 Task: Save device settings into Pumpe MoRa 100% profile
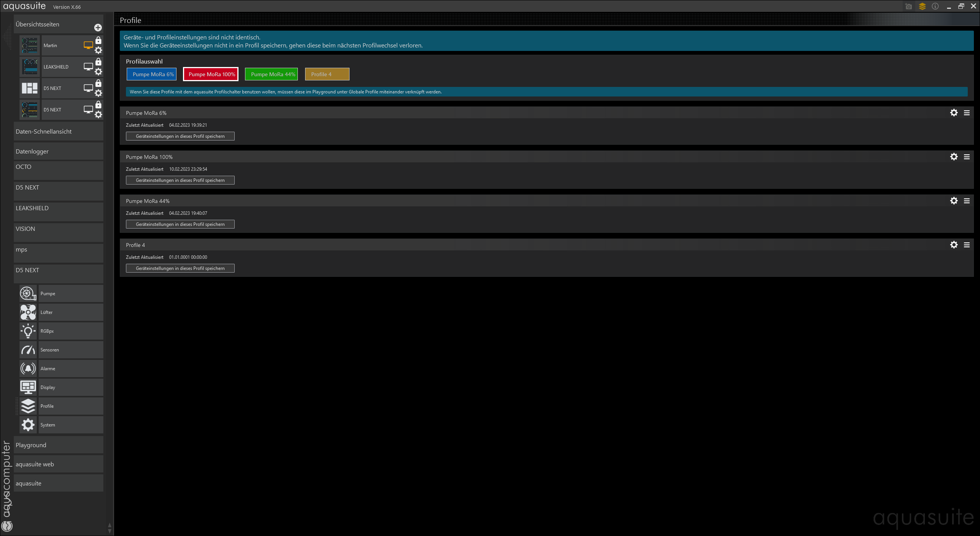click(180, 180)
